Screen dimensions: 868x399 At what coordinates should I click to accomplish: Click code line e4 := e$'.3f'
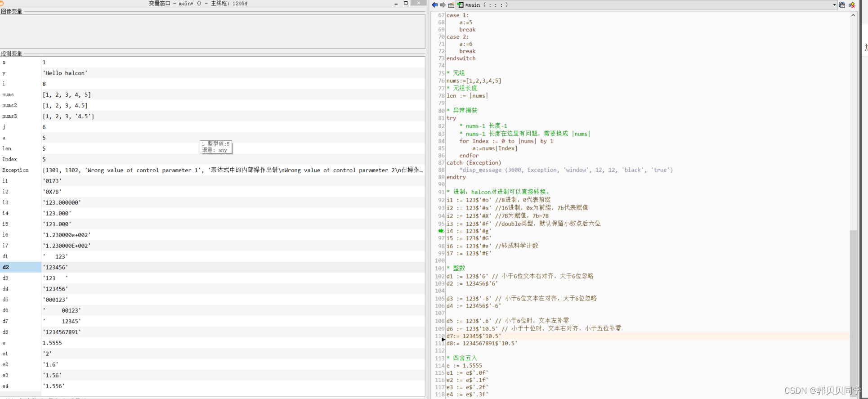[x=467, y=395]
